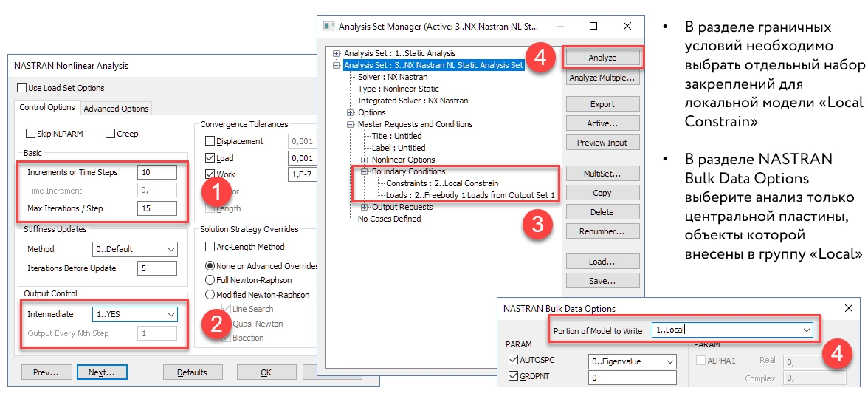Screen dimensions: 868x402
Task: Switch to the Control Options tab
Action: point(47,108)
